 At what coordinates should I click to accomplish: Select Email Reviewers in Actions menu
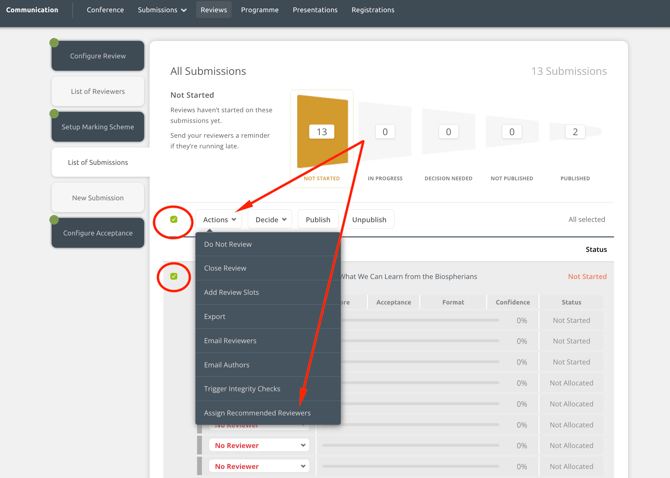[230, 341]
